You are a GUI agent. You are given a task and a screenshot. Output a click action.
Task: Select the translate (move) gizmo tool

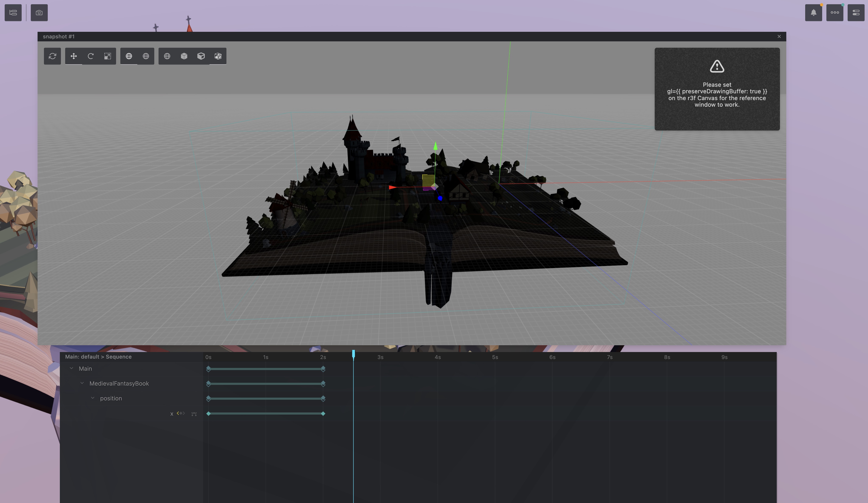(74, 56)
